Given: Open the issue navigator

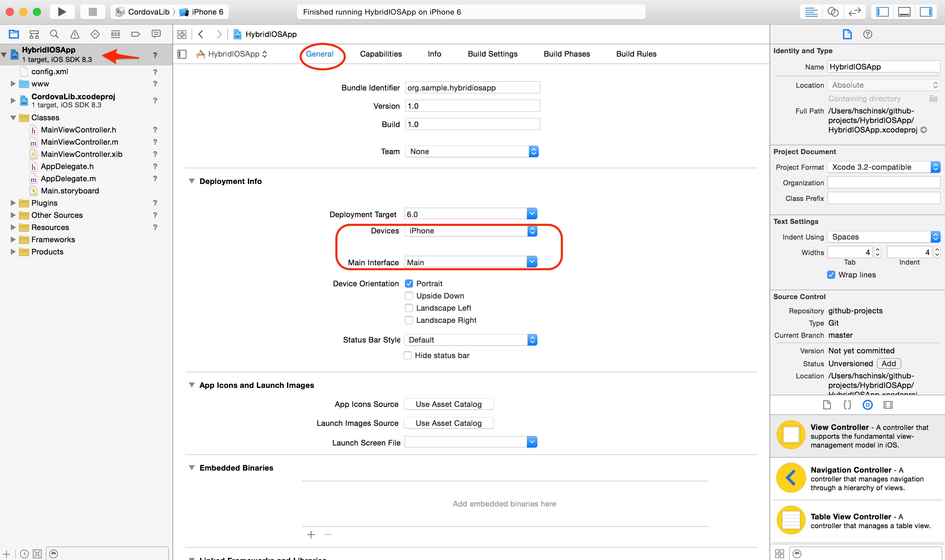Looking at the screenshot, I should pyautogui.click(x=75, y=34).
